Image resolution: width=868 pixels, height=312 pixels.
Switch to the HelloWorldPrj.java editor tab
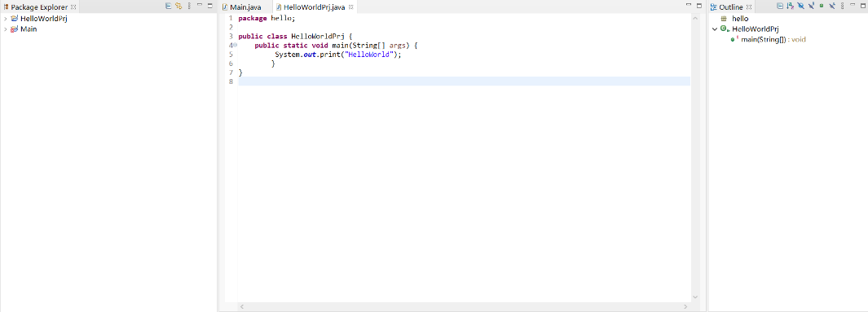[315, 7]
